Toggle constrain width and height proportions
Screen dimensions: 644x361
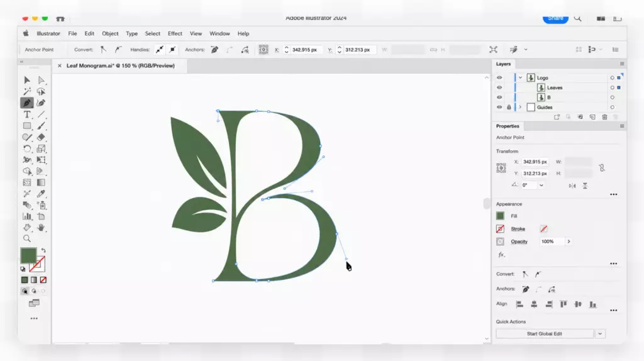[602, 167]
